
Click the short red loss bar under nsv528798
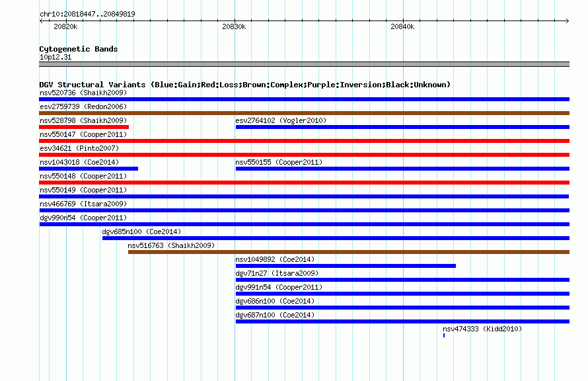point(84,127)
